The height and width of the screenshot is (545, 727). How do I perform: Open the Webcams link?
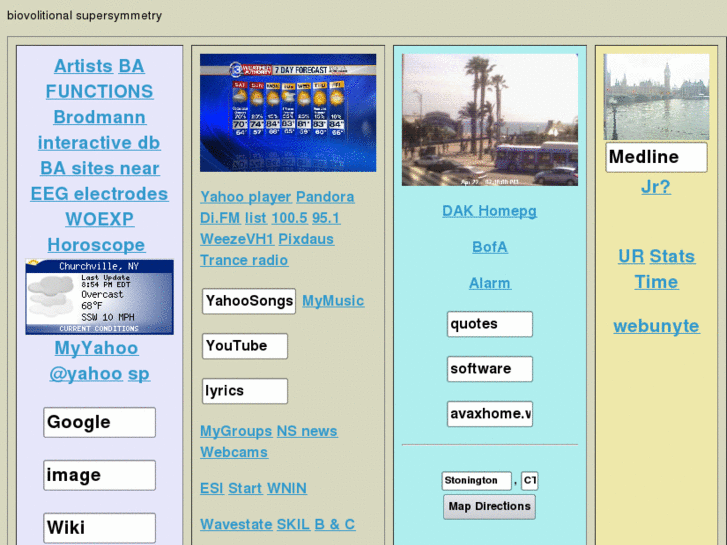pos(234,452)
